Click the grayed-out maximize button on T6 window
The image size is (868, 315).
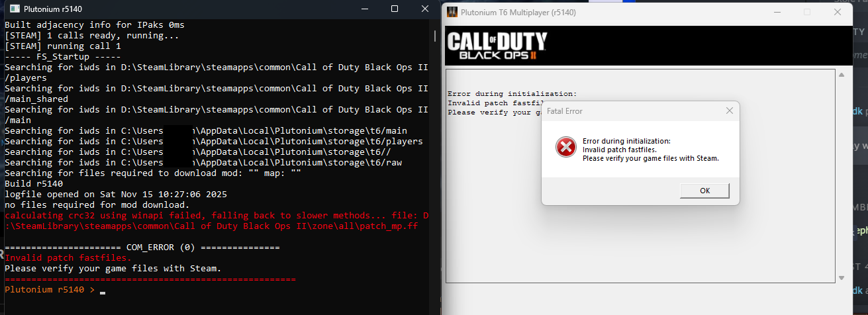[807, 12]
